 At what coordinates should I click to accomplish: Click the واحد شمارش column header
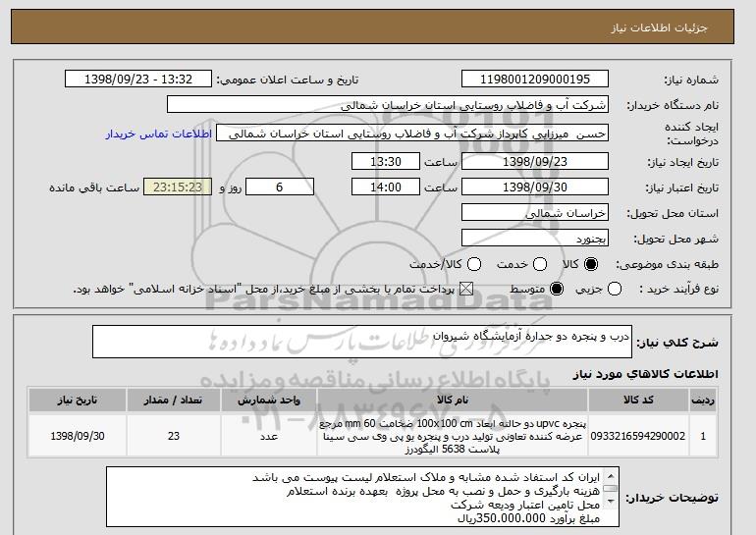click(x=269, y=401)
